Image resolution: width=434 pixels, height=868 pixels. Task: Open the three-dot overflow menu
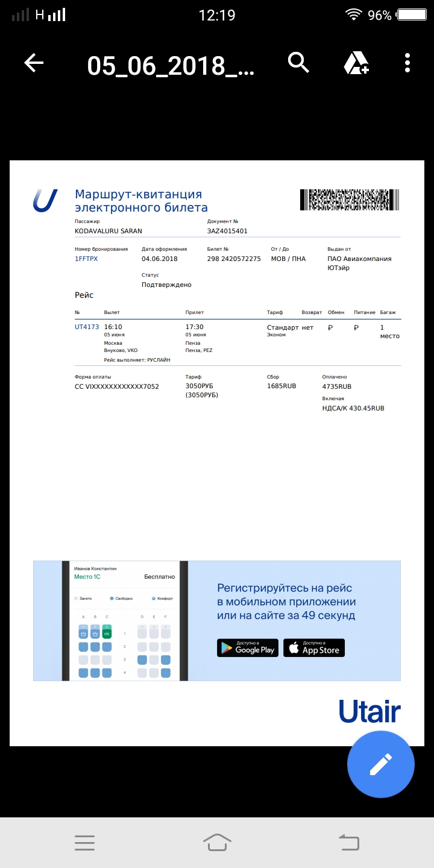point(408,63)
